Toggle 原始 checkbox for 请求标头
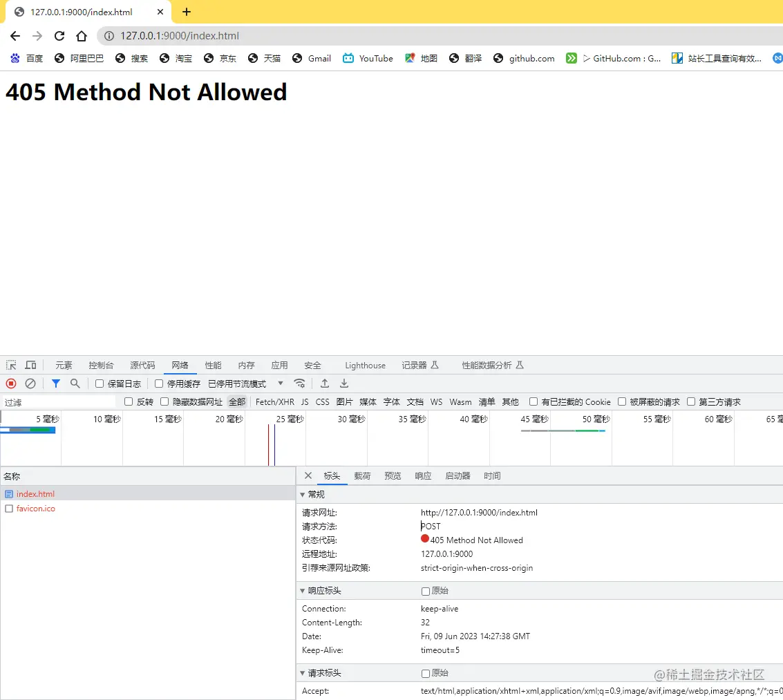This screenshot has width=783, height=700. (426, 674)
